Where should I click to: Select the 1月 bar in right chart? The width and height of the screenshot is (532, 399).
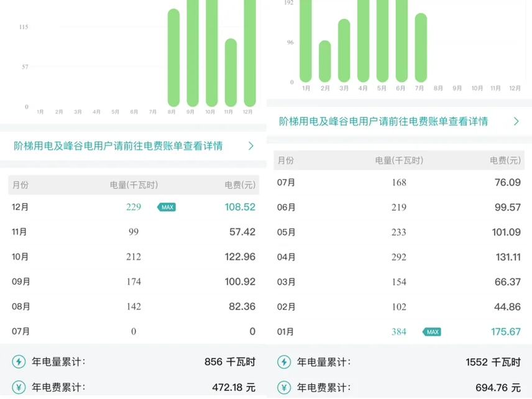306,41
